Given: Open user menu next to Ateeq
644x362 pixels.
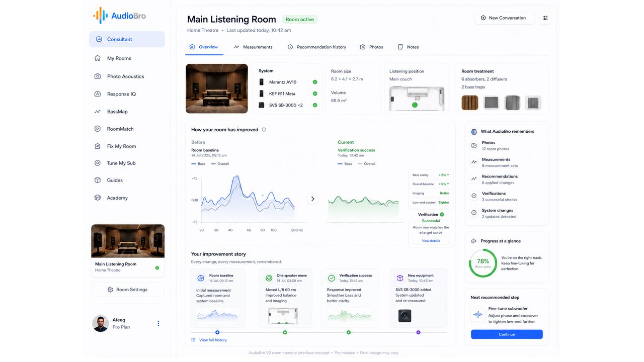Looking at the screenshot, I should coord(158,324).
